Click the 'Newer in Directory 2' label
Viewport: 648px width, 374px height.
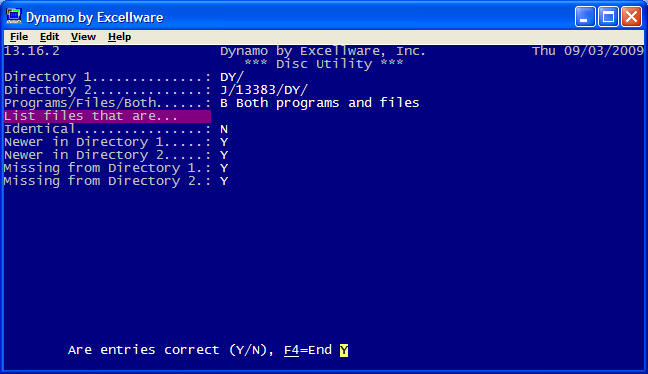coord(83,155)
